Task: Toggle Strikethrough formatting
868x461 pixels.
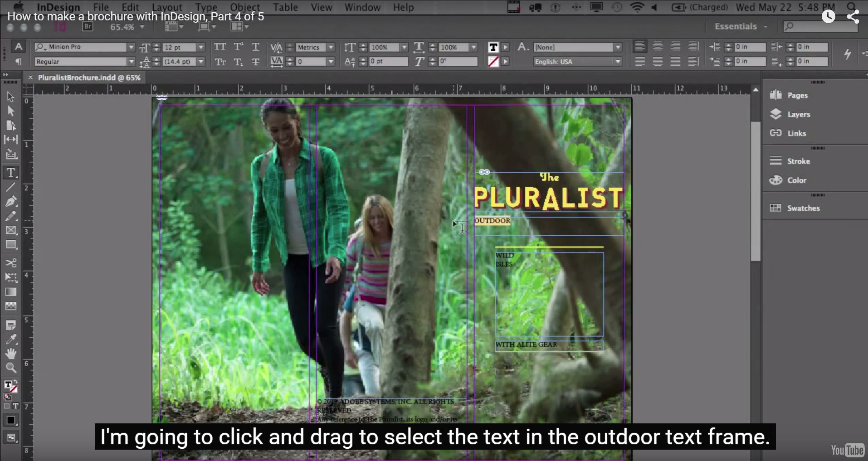Action: pos(256,62)
